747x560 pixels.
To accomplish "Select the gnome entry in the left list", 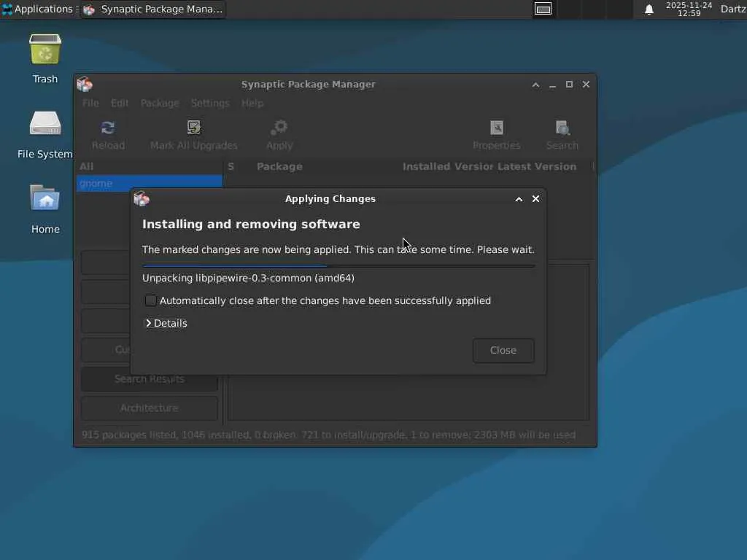I will coord(149,183).
